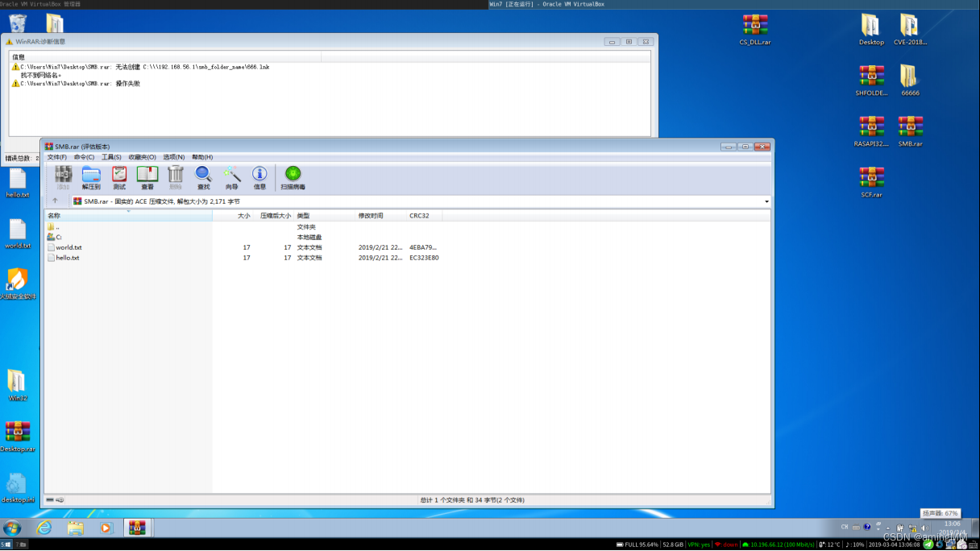Go up one level with the arrow button
Viewport: 980px width, 551px height.
55,201
